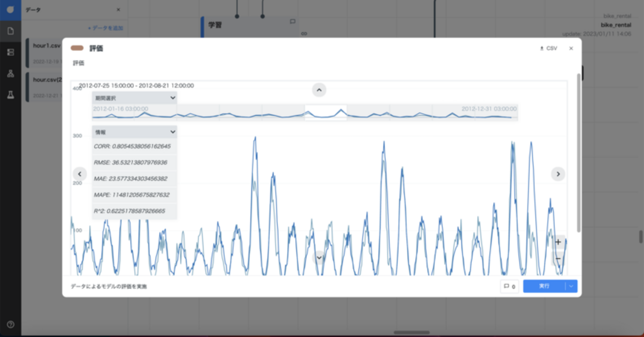Click the selected window in period overview
The height and width of the screenshot is (337, 644).
pyautogui.click(x=325, y=112)
